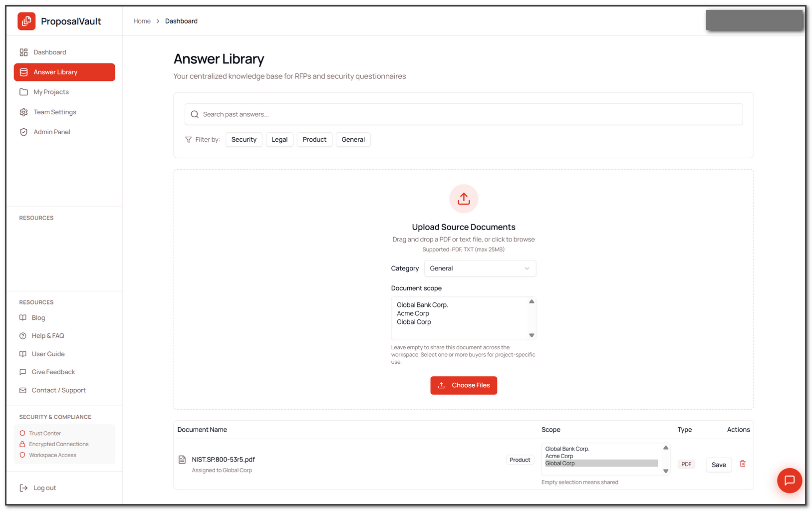Open the Category dropdown showing General
This screenshot has height=511, width=812.
(x=480, y=268)
